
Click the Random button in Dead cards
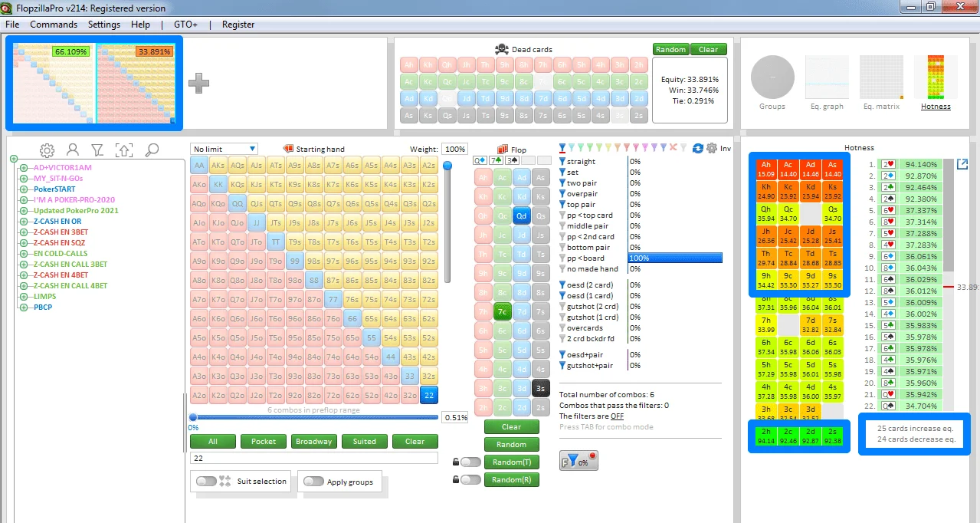(670, 49)
